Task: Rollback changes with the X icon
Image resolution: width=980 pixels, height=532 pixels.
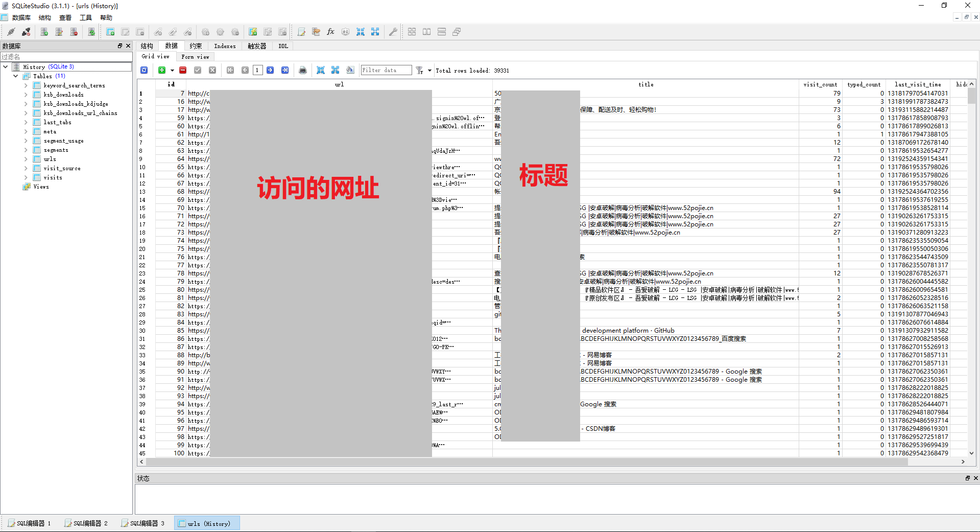Action: point(212,70)
